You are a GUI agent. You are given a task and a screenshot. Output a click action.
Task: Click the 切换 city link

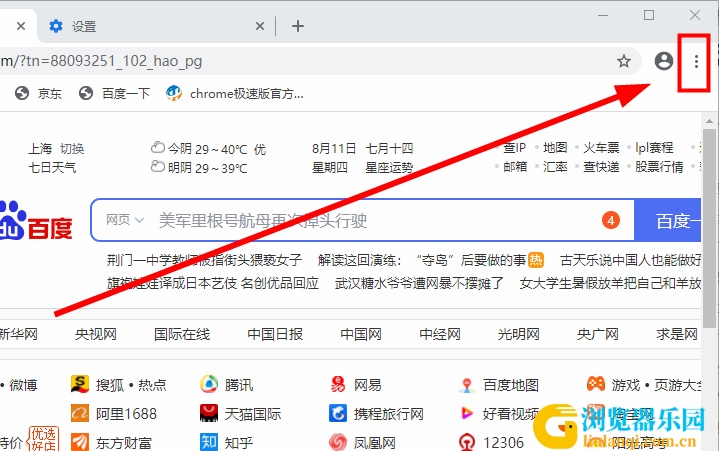click(x=72, y=148)
